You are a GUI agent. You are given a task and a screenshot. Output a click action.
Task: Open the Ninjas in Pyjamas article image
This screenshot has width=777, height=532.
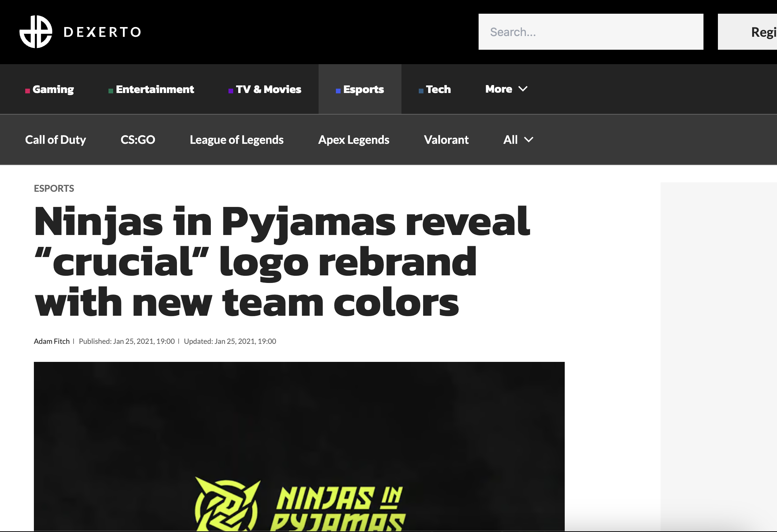point(299,446)
